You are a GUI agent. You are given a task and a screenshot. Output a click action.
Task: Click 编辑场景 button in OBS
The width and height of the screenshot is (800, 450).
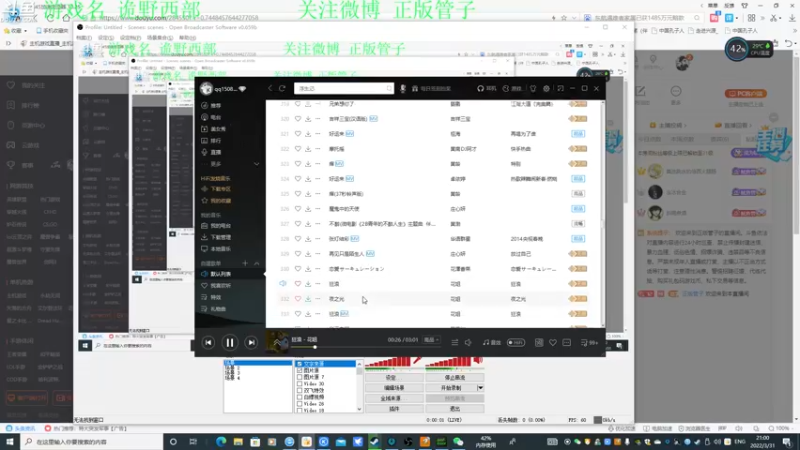click(394, 388)
